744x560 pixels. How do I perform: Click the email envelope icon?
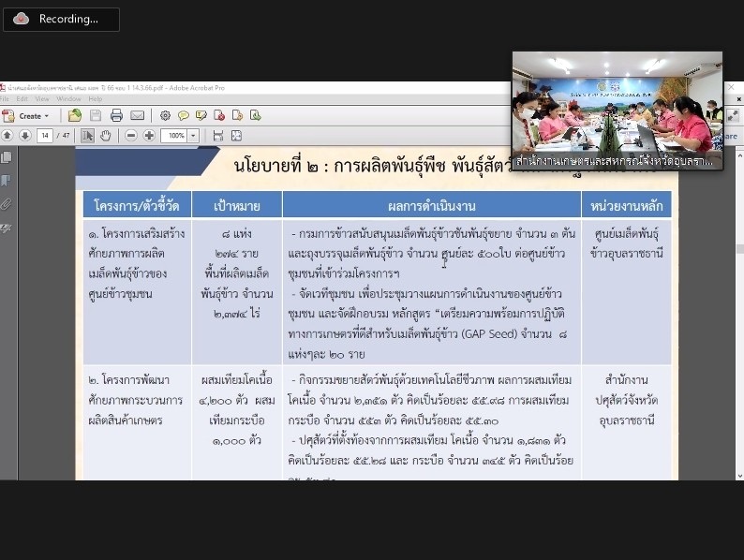pyautogui.click(x=138, y=116)
